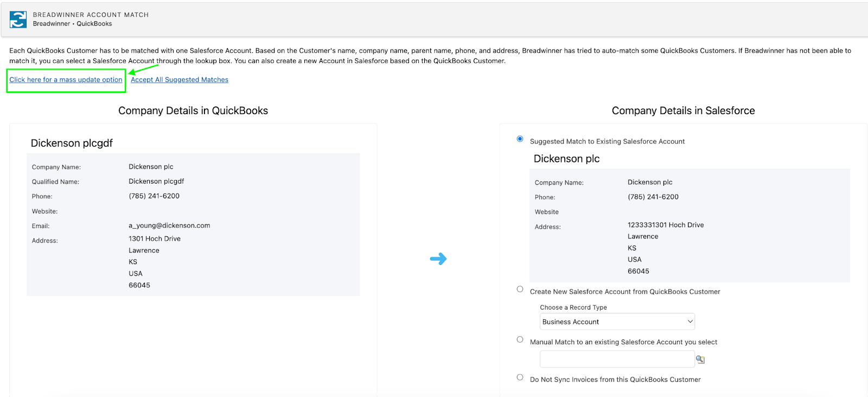
Task: Click the email a_young@dickenson.com
Action: point(169,225)
